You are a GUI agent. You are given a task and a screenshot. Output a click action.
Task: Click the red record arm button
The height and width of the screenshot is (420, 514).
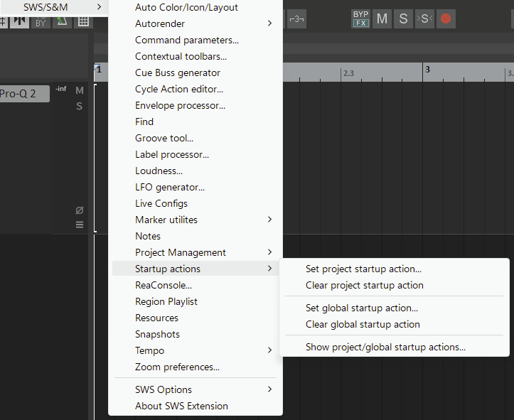tap(446, 18)
